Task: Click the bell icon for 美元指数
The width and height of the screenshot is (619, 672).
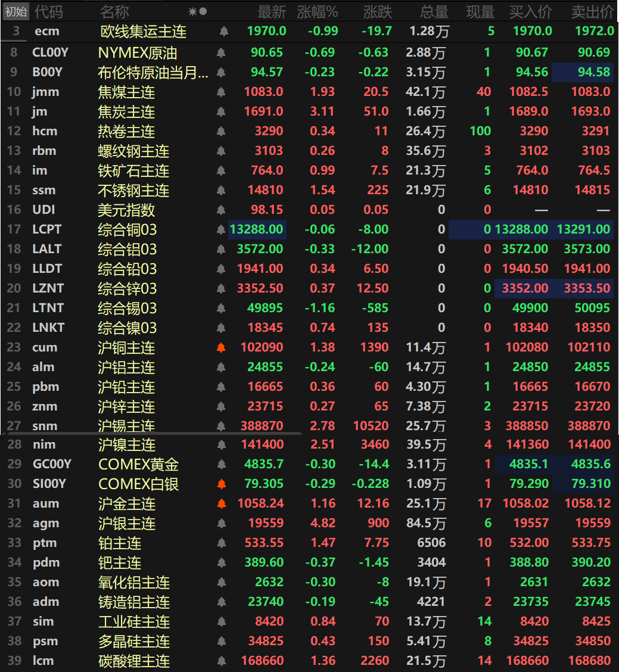Action: tap(221, 210)
